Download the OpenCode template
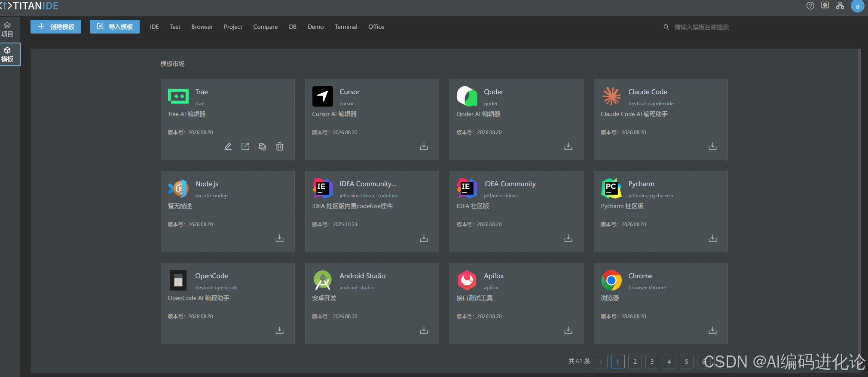 pos(280,330)
